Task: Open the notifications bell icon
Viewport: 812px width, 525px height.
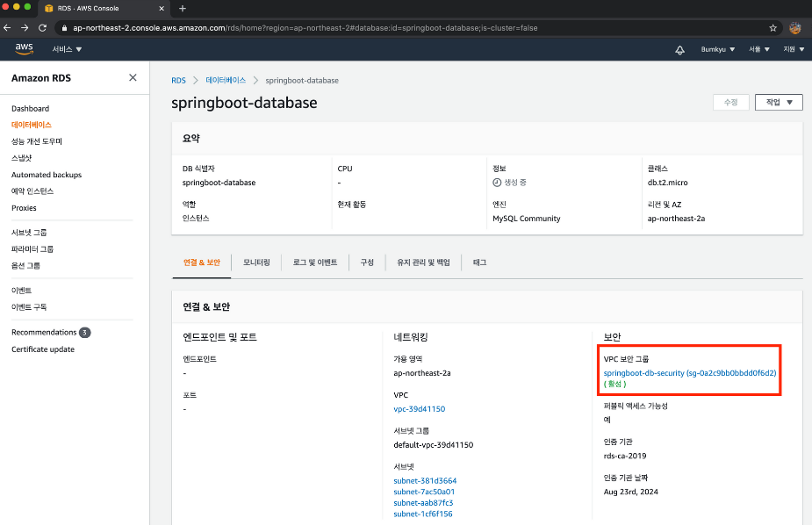Action: 680,50
